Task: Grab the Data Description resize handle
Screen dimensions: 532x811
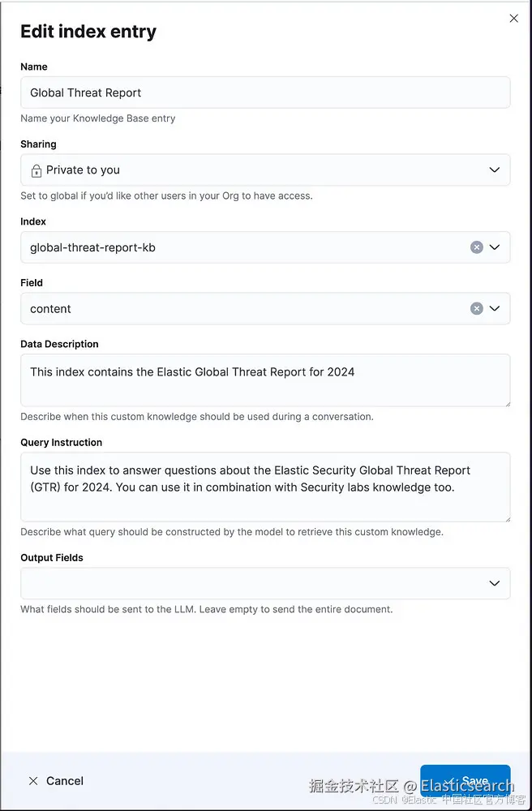Action: click(507, 403)
